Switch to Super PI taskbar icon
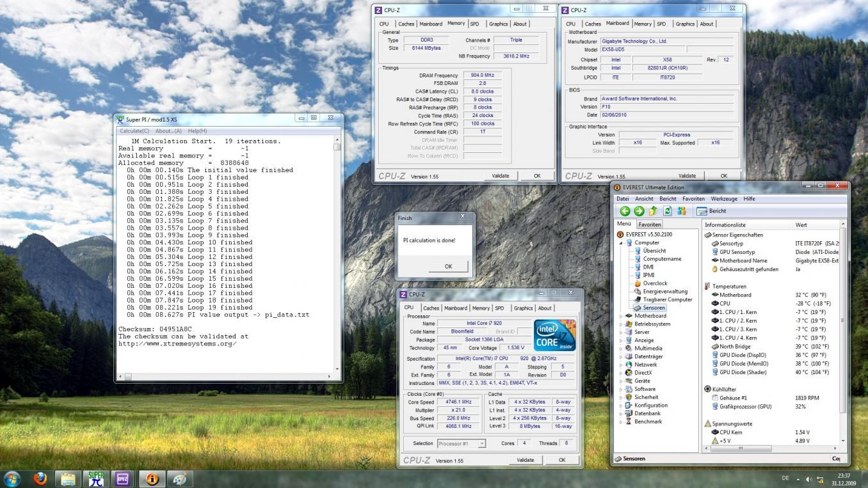Viewport: 868px width, 488px height. click(96, 478)
